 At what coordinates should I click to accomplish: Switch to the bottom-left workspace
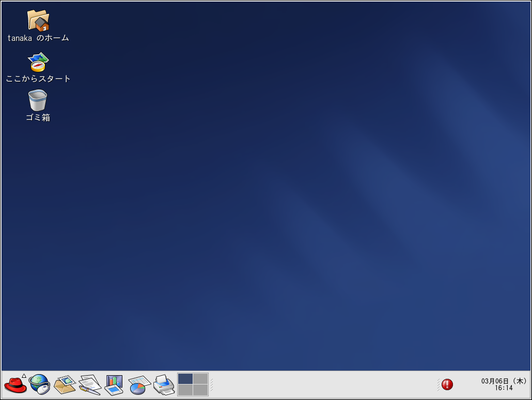click(185, 390)
